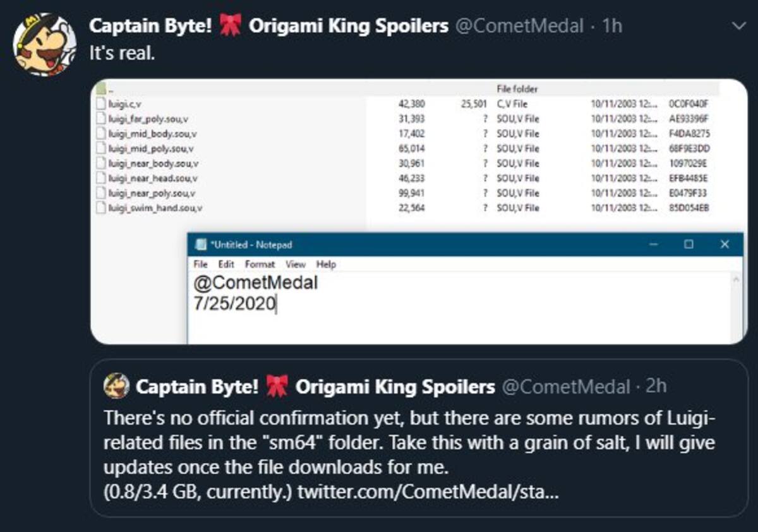
Task: Open the @CometMedal handle link
Action: [519, 26]
